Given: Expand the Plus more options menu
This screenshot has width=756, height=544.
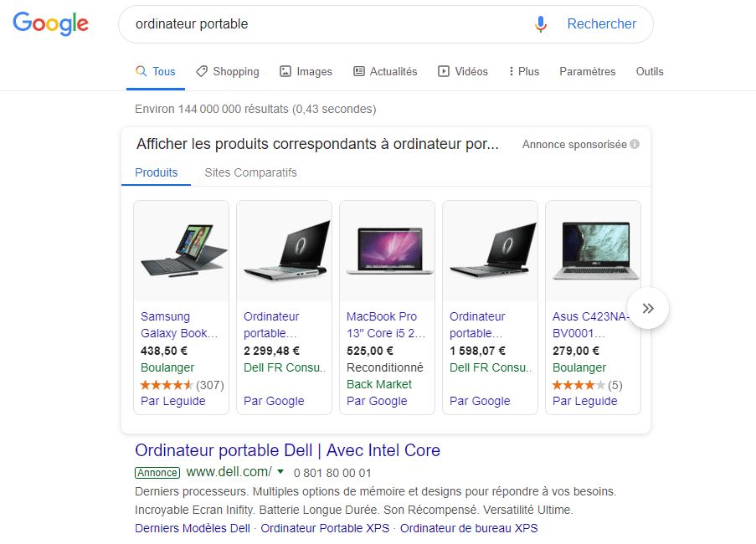Looking at the screenshot, I should coord(524,72).
